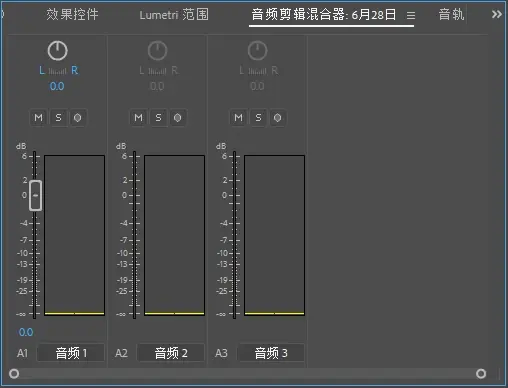Image resolution: width=508 pixels, height=388 pixels.
Task: Solo track A3 with the S button
Action: tap(258, 118)
